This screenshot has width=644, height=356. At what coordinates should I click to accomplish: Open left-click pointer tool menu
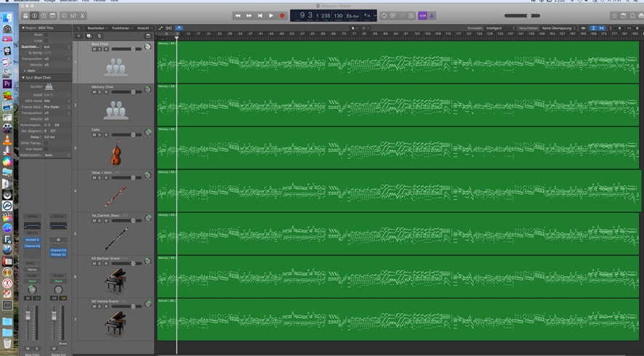[x=354, y=28]
